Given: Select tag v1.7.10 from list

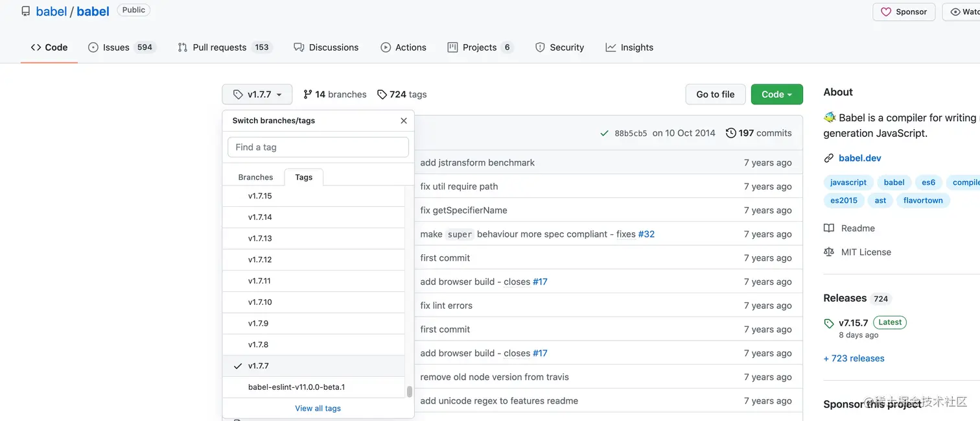Looking at the screenshot, I should (x=314, y=302).
